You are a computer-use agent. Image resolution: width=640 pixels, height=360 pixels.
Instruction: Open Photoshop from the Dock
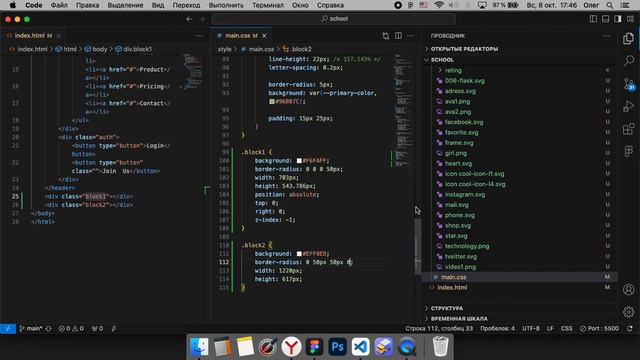[x=337, y=347]
